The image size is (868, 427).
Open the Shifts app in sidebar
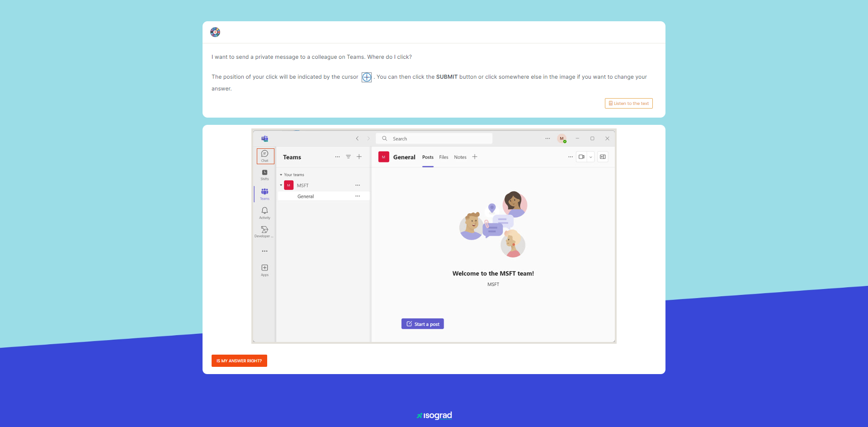(x=265, y=175)
